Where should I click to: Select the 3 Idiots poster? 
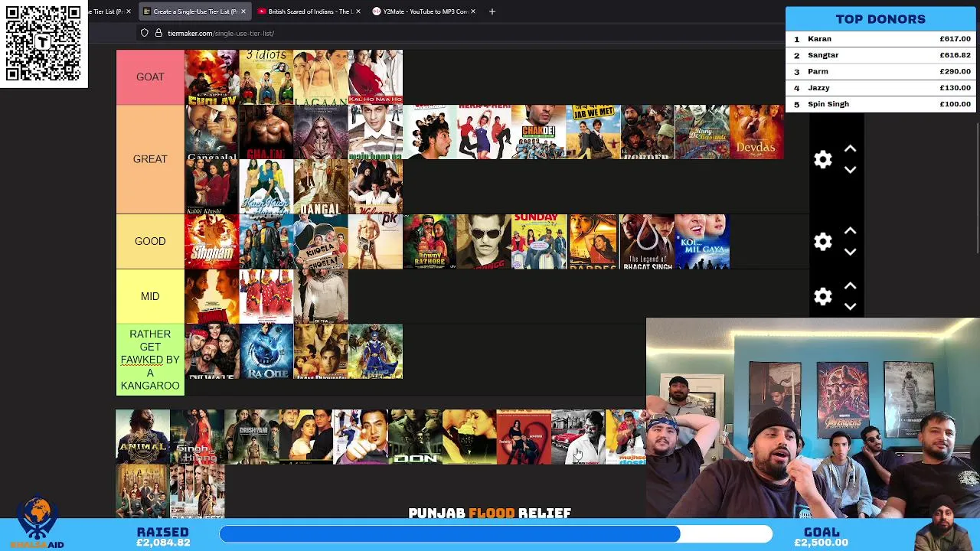click(x=266, y=77)
